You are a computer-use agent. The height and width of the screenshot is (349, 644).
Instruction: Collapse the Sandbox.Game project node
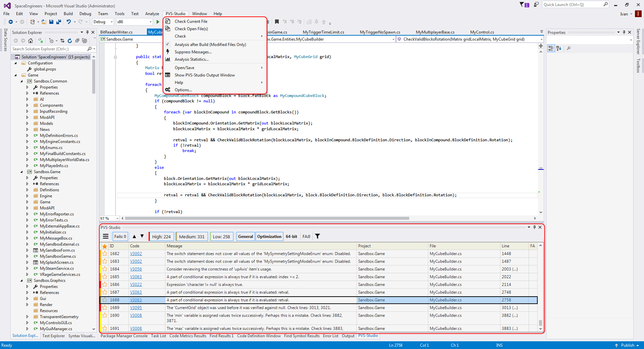tap(21, 172)
